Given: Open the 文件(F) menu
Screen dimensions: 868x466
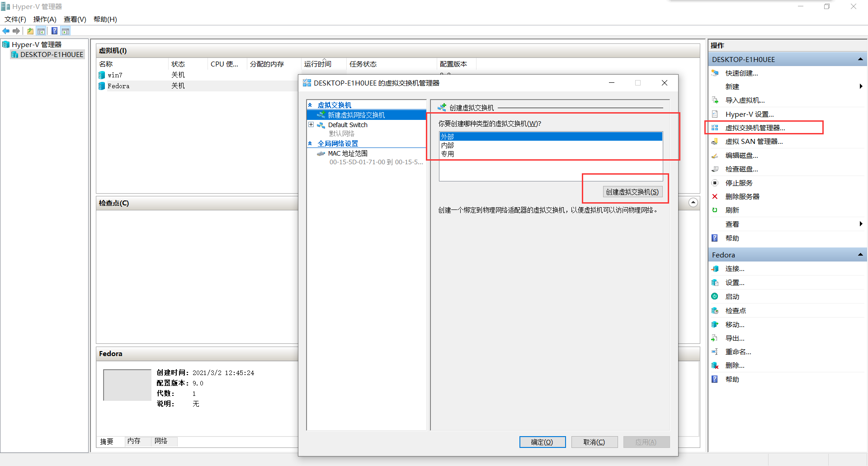Looking at the screenshot, I should pos(15,19).
